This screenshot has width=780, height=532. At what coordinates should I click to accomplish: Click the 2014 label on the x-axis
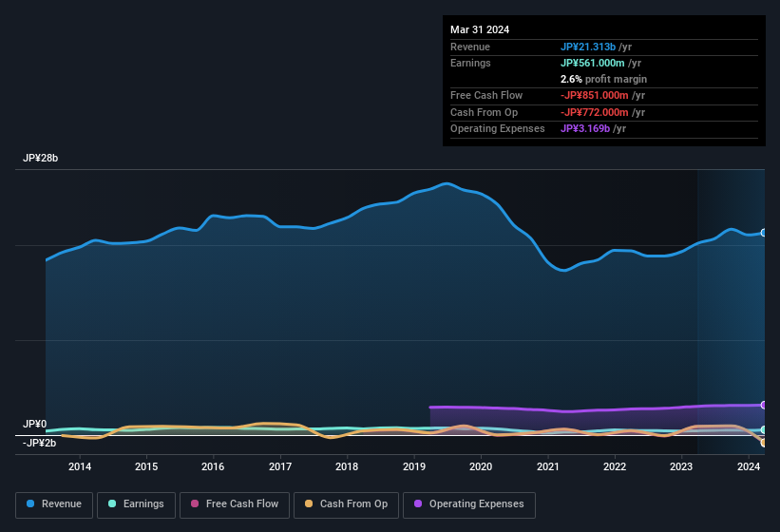80,466
